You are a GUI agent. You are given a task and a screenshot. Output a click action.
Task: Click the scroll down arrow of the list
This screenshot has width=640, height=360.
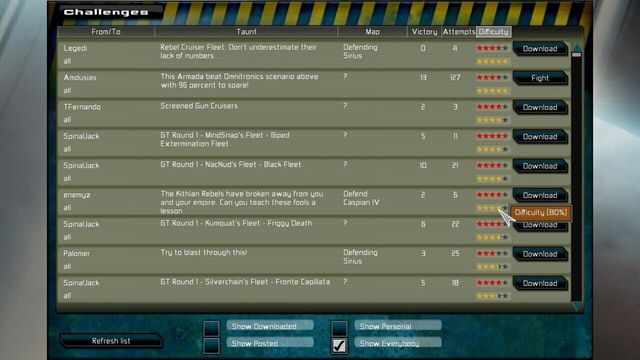(x=576, y=307)
